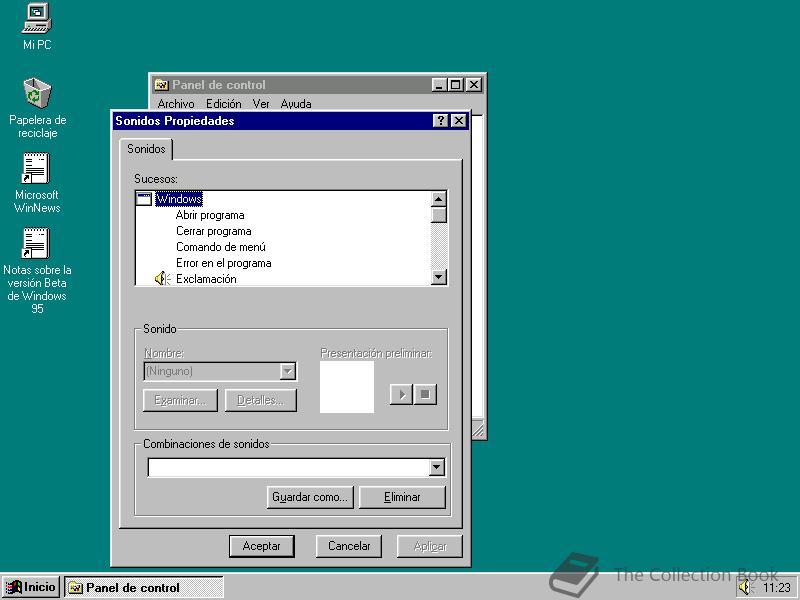Open the Edición menu in Panel de control
The image size is (800, 600).
pos(223,104)
